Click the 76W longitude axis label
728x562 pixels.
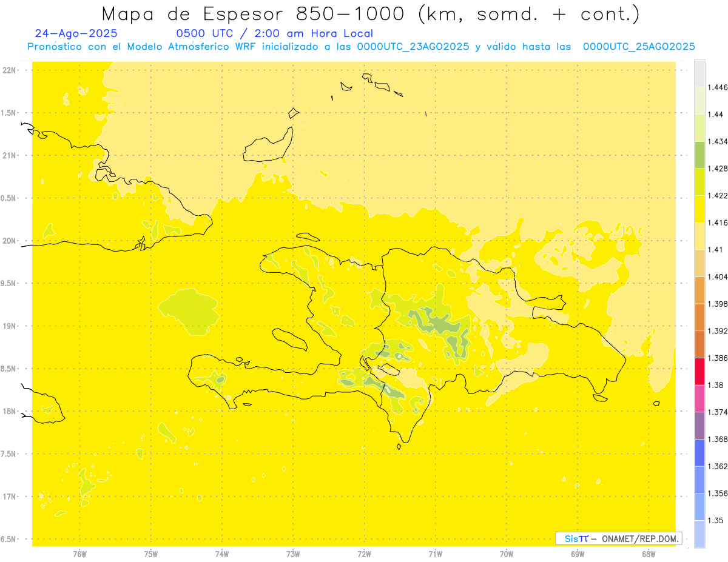pyautogui.click(x=80, y=554)
